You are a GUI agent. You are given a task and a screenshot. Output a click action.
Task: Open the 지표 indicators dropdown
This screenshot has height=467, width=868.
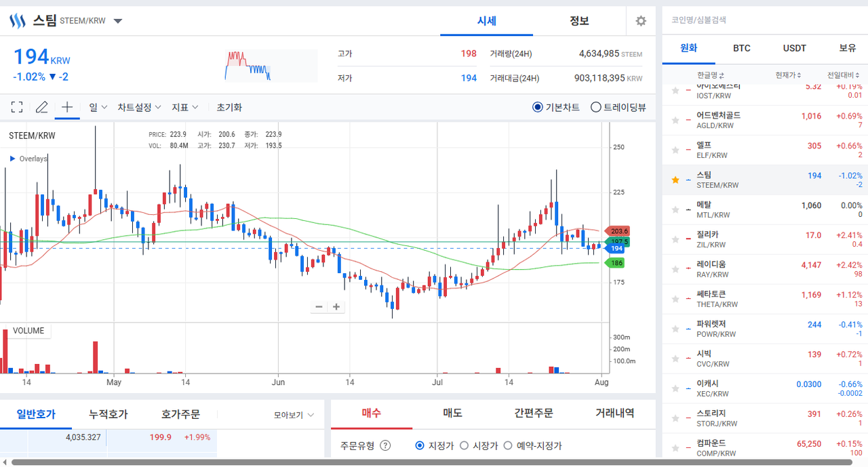(x=184, y=107)
